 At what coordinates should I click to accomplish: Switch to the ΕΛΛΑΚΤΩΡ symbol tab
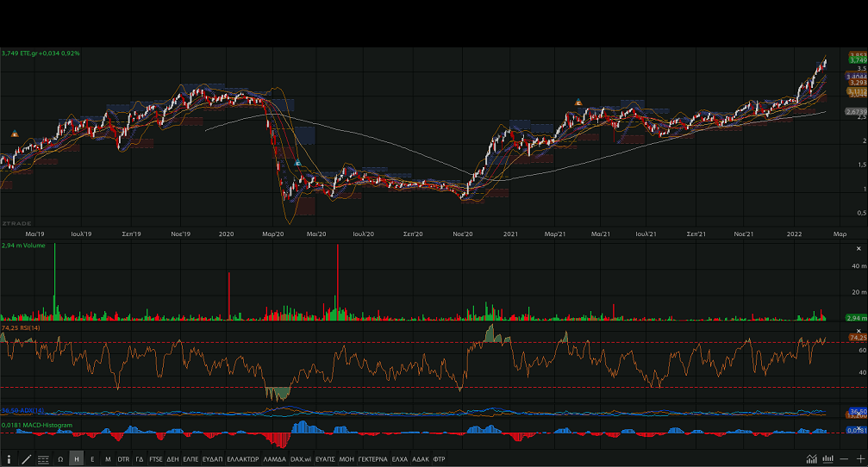(242, 459)
